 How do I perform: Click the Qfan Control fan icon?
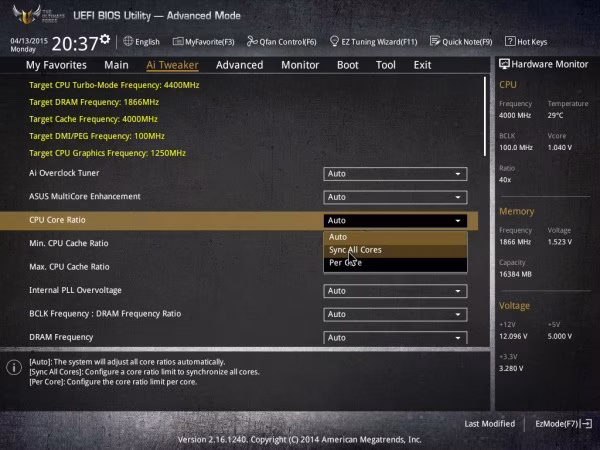pyautogui.click(x=252, y=41)
